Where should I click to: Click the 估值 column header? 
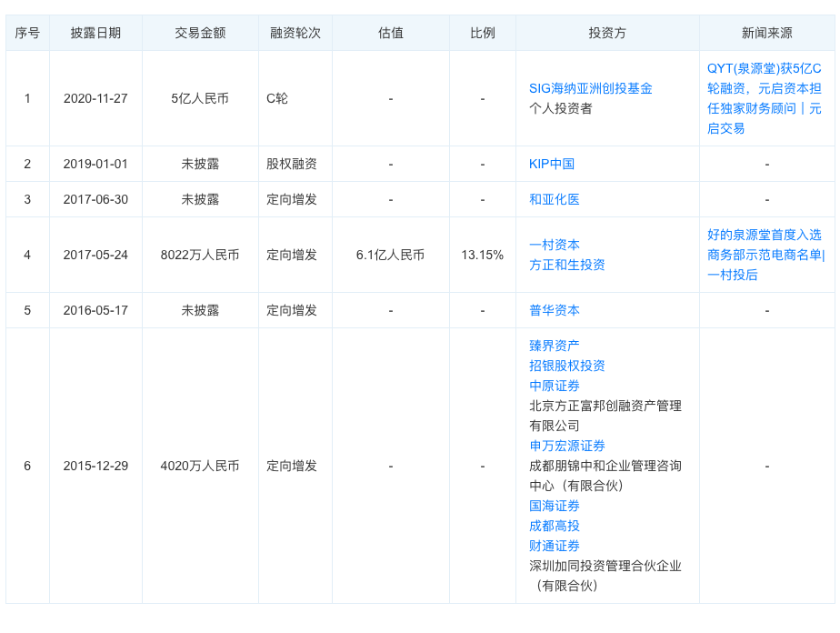[391, 34]
